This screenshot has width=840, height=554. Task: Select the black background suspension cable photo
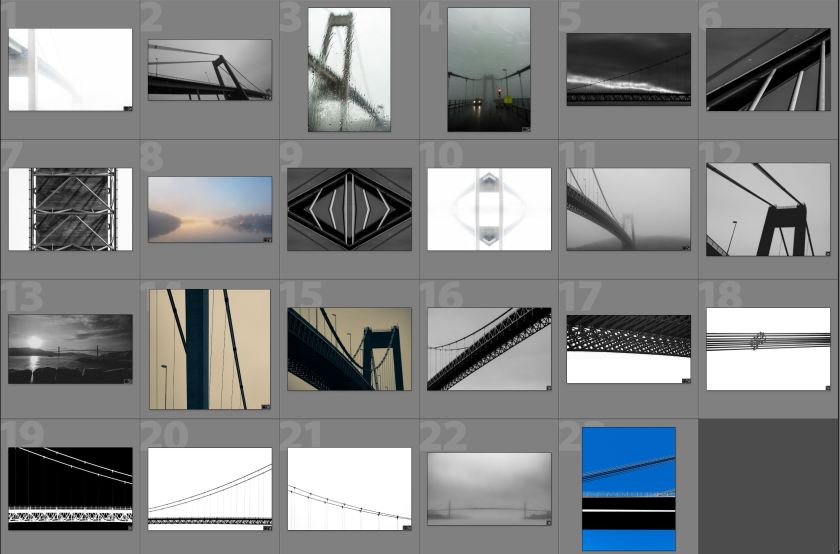click(x=70, y=488)
